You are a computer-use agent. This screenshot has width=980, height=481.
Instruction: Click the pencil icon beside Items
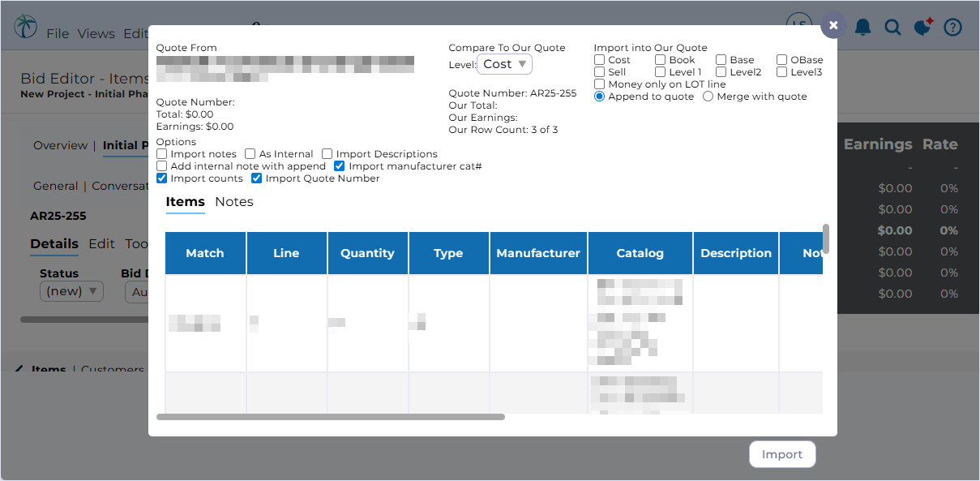pos(19,369)
